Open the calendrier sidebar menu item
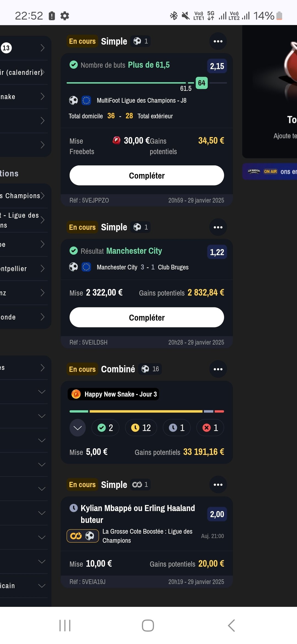 point(24,72)
